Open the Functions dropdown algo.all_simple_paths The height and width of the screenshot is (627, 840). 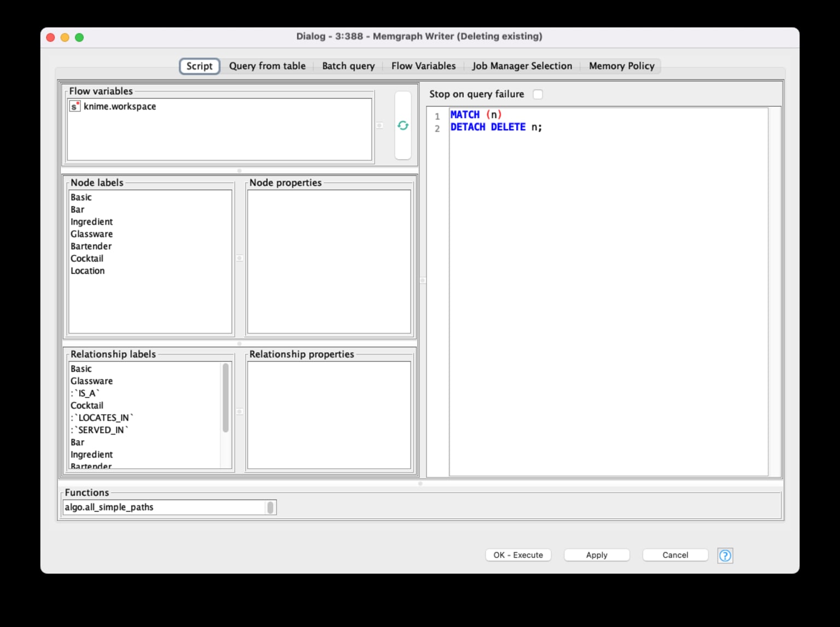(170, 507)
